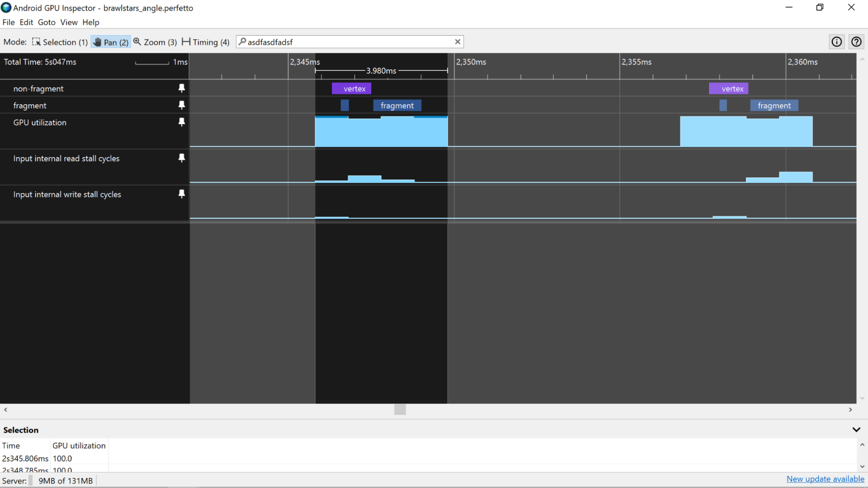The height and width of the screenshot is (488, 868).
Task: Unpin Input internal write stall cycles track
Action: click(x=182, y=194)
